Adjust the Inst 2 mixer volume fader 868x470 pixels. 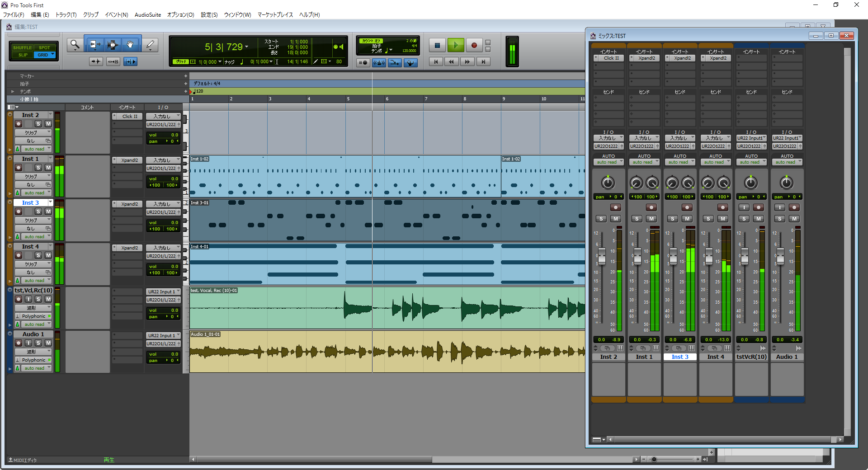601,257
